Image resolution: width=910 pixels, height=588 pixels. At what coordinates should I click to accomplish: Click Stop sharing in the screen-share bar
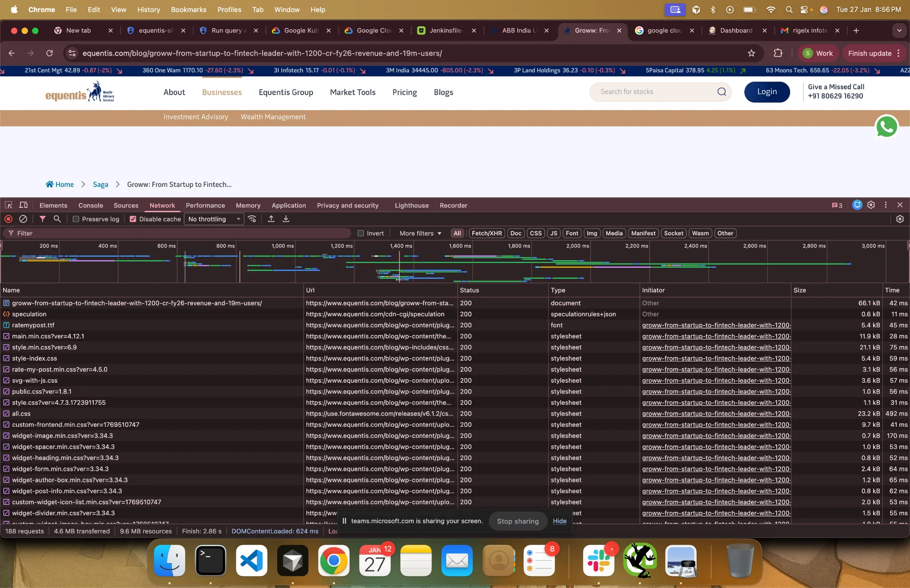[x=518, y=521]
